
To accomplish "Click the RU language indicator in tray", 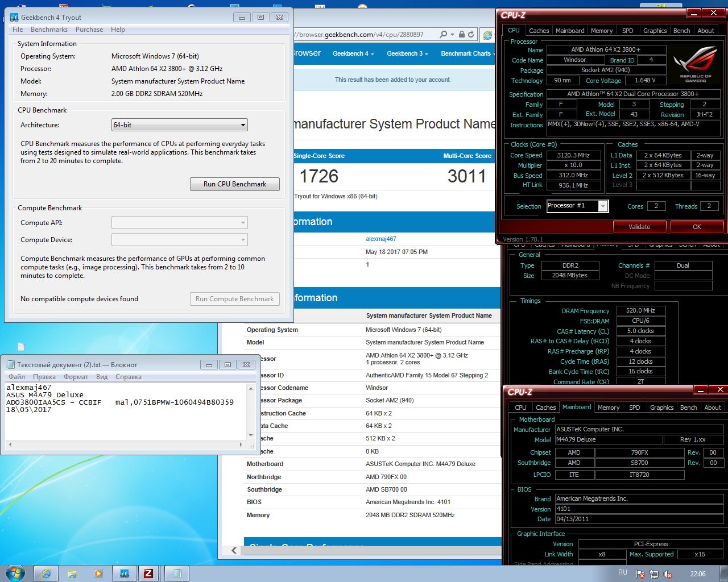I will click(x=622, y=572).
